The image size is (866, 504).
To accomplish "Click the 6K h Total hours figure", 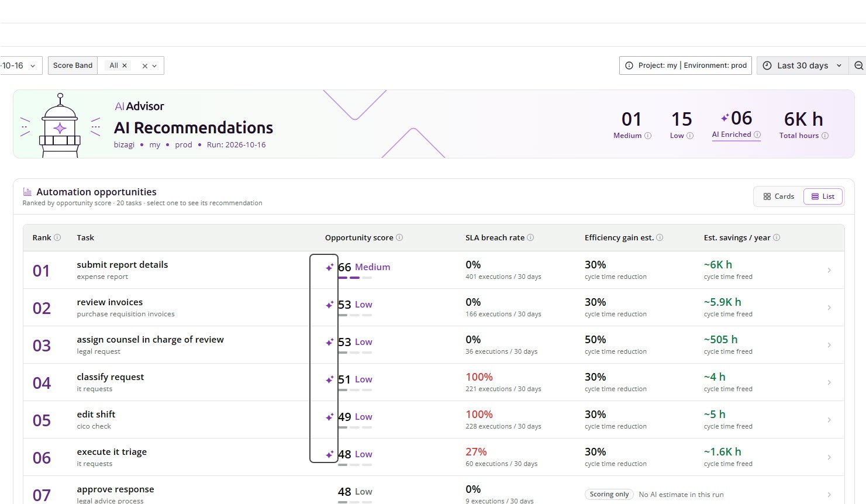I will 803,119.
